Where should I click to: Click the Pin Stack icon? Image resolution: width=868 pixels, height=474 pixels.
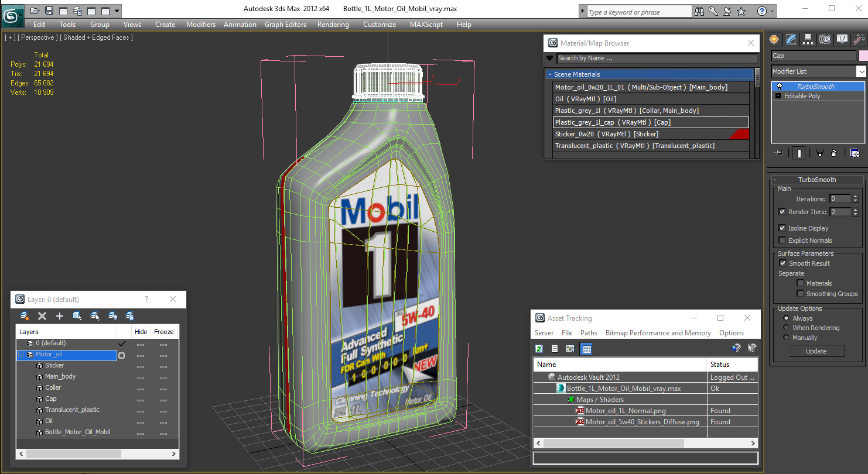[778, 153]
